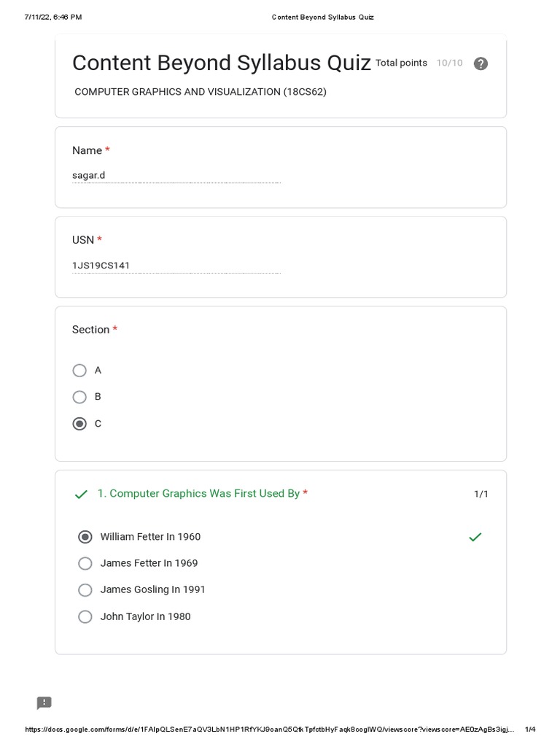The height and width of the screenshot is (747, 560).
Task: Select Section C radio button
Action: click(x=79, y=424)
